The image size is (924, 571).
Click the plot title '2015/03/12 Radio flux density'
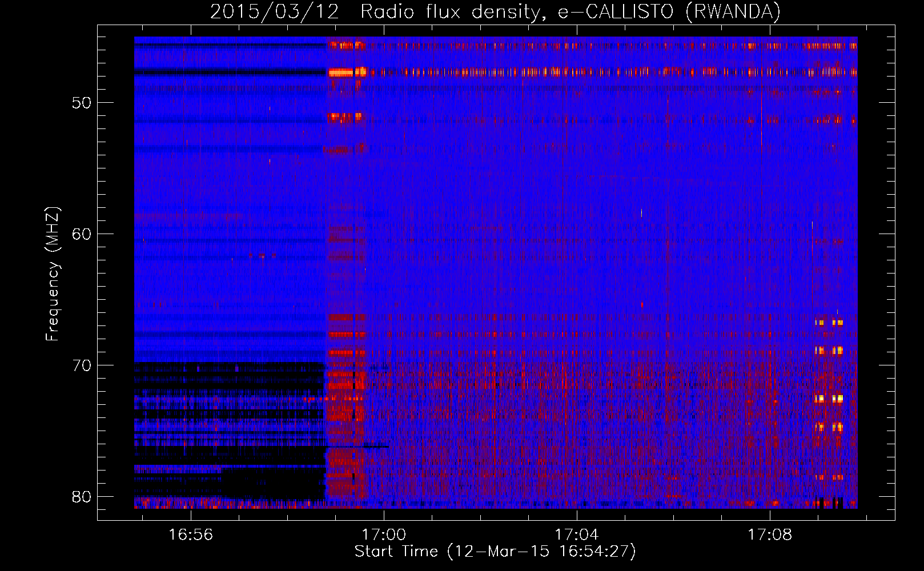[x=496, y=11]
